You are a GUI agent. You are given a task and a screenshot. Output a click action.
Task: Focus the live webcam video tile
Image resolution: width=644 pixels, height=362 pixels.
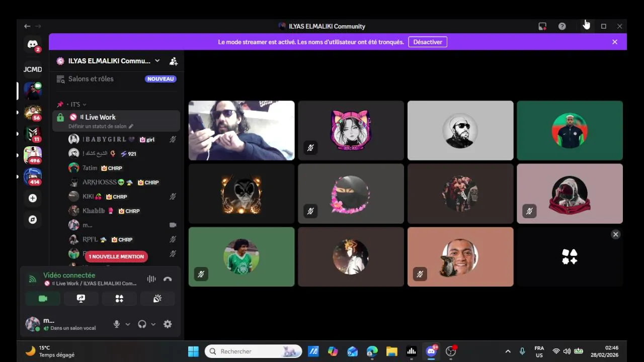click(242, 131)
